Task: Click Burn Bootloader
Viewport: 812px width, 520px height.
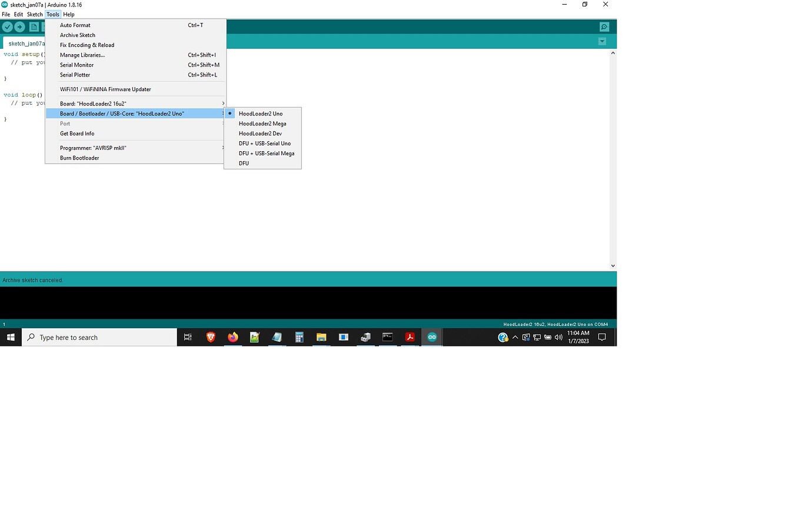Action: [79, 158]
